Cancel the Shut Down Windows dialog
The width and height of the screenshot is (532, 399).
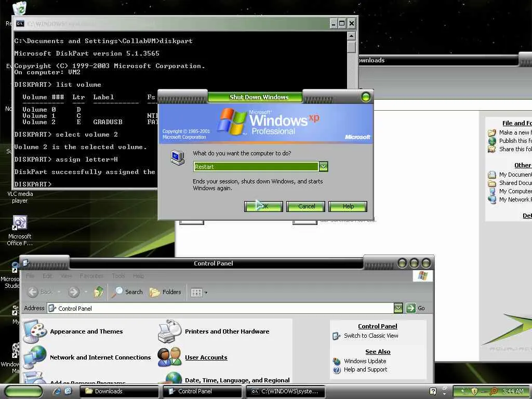tap(305, 206)
